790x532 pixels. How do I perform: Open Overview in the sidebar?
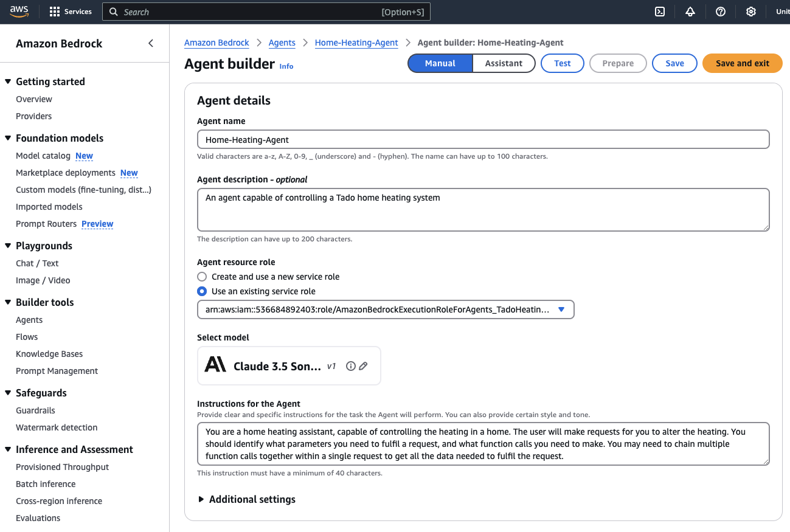pos(34,99)
